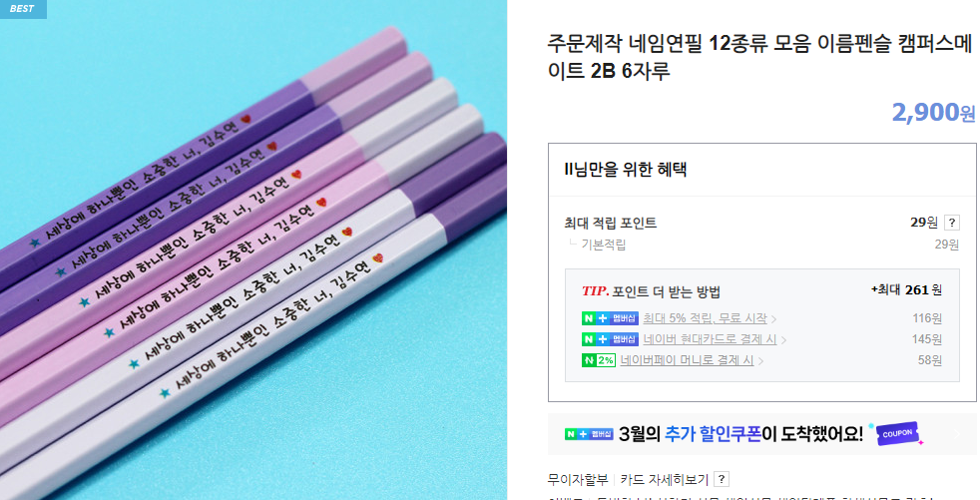This screenshot has width=980, height=500.
Task: Click the 2,900원 price
Action: pos(933,112)
